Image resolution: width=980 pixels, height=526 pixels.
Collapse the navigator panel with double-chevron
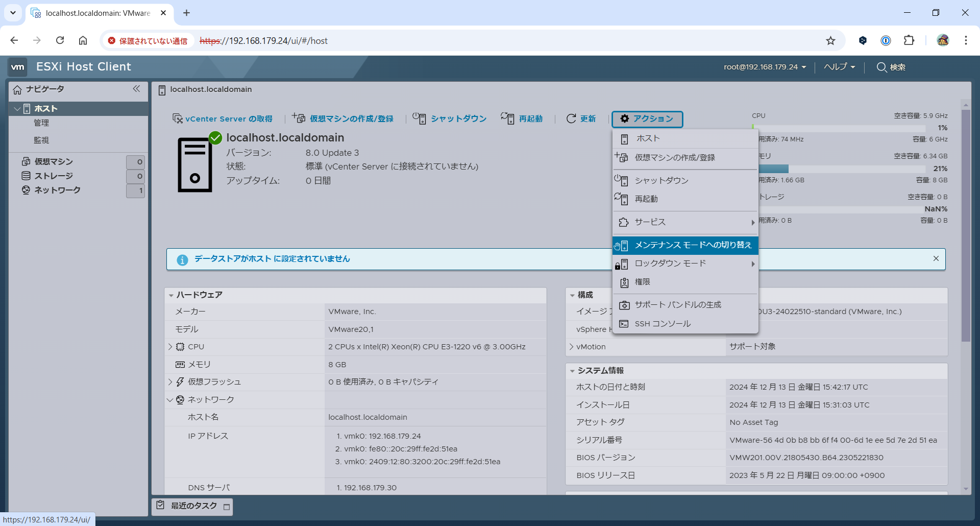136,89
